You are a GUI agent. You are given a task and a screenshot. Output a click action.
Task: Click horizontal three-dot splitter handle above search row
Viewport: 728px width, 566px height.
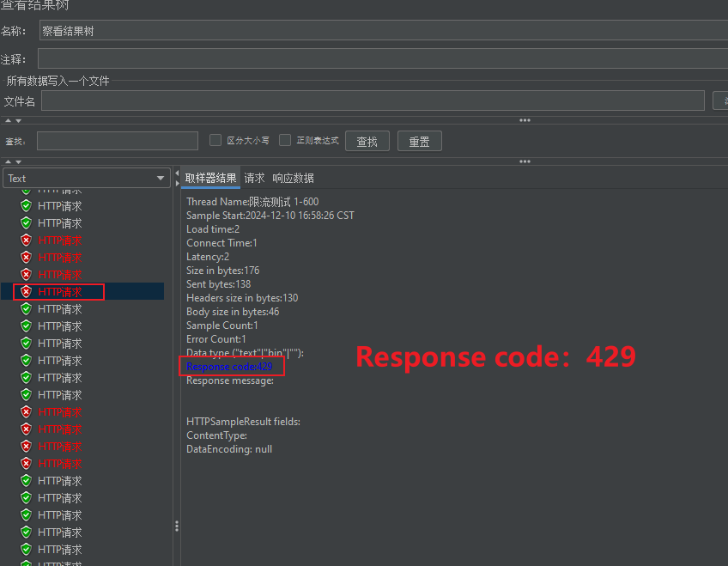(x=525, y=120)
